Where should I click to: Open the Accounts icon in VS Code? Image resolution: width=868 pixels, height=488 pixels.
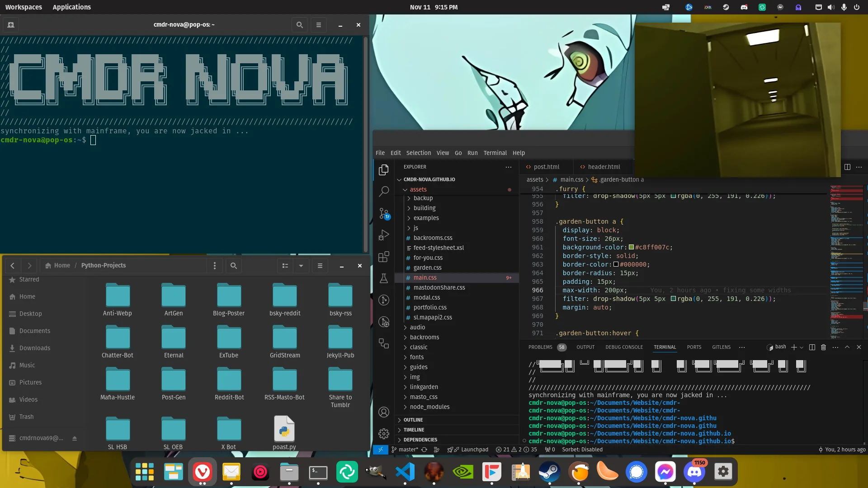tap(384, 412)
